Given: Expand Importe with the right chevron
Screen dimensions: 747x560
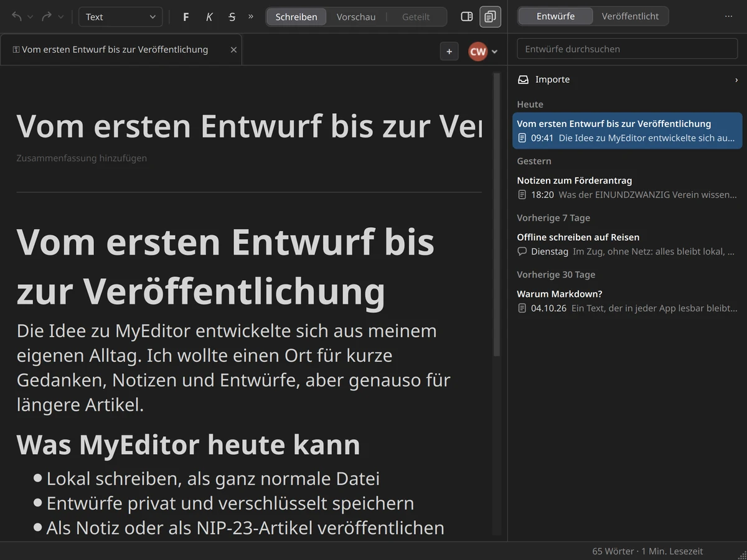Looking at the screenshot, I should point(736,80).
